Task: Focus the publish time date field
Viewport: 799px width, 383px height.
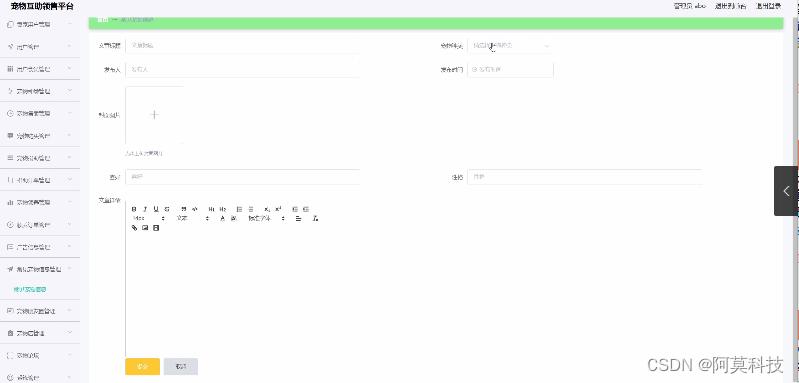Action: [x=510, y=70]
